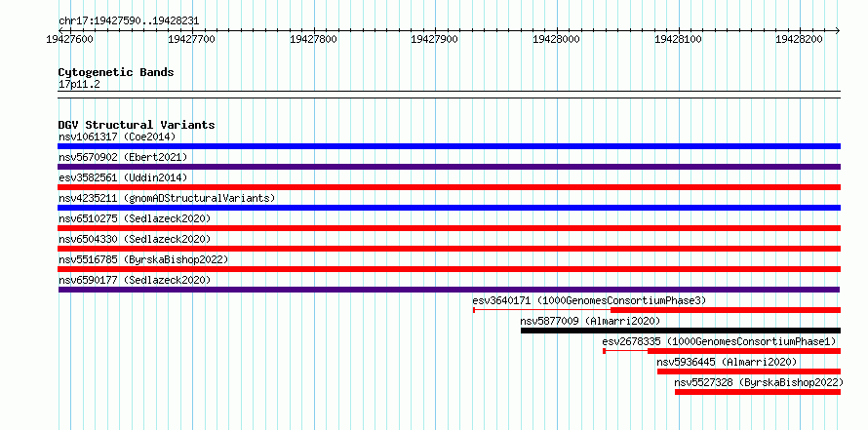This screenshot has width=868, height=430.
Task: Select the red nsv5936445 variant bar
Action: coord(748,371)
